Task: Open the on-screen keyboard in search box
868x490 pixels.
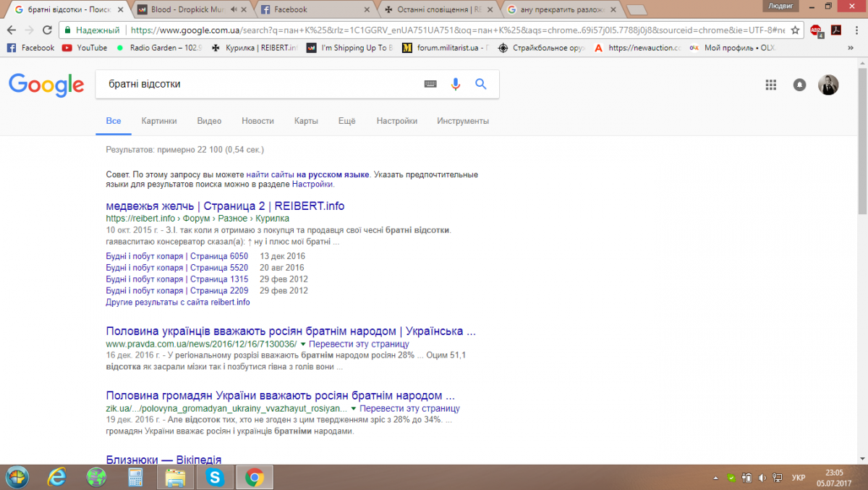Action: tap(430, 84)
